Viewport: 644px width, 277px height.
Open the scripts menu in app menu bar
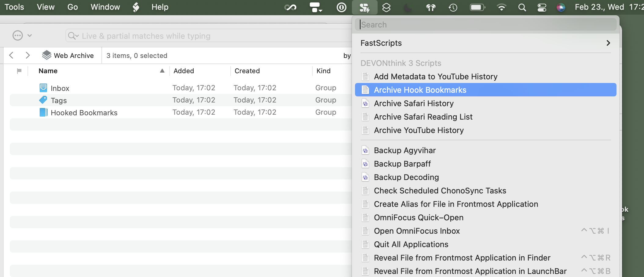coord(136,7)
